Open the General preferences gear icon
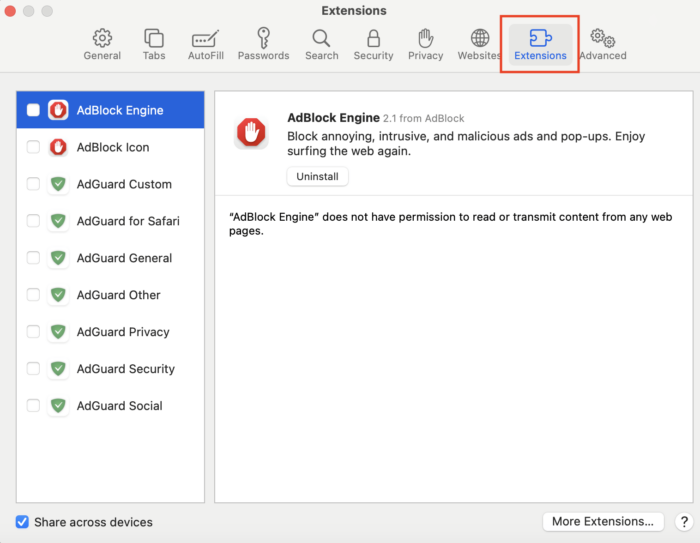Screen dimensions: 700x543 [102, 38]
